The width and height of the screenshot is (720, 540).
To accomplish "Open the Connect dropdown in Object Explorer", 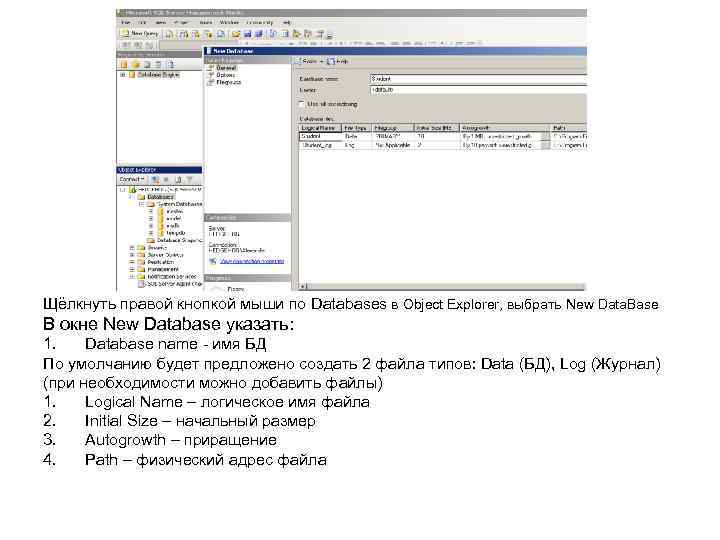I will 132,180.
